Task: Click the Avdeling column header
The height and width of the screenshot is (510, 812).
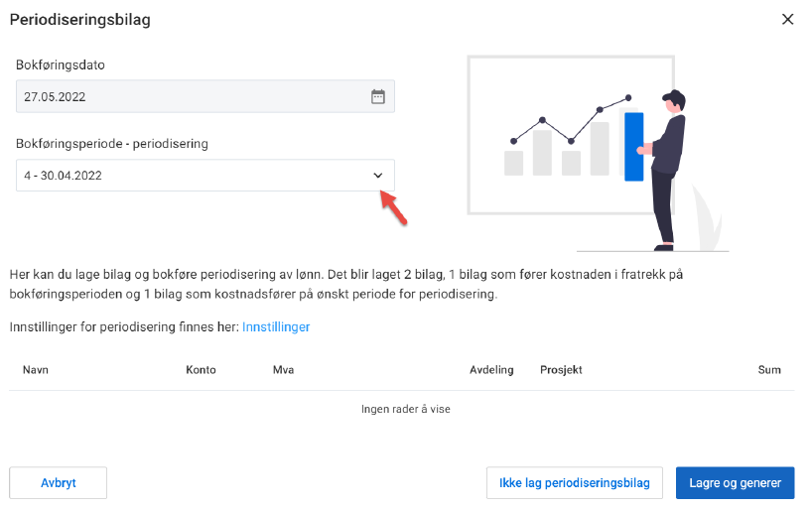Action: 491,370
